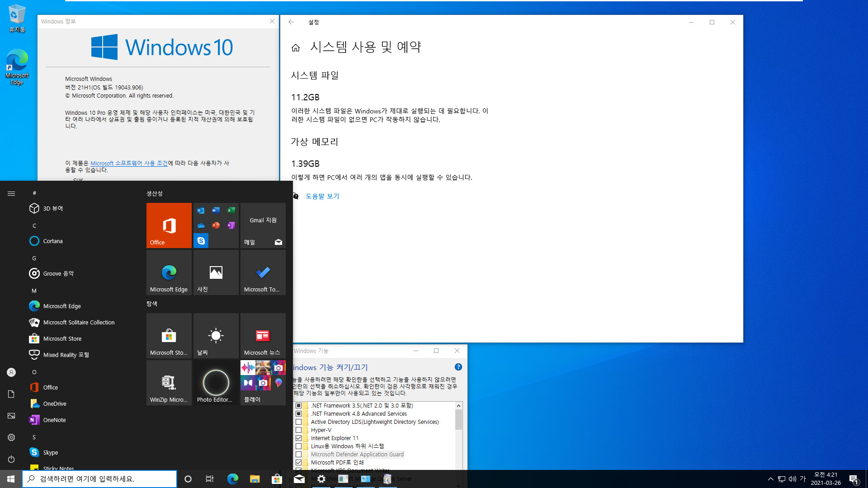Show hidden tray icons chevron
Screen dimensions: 868x488
[x=770, y=479]
